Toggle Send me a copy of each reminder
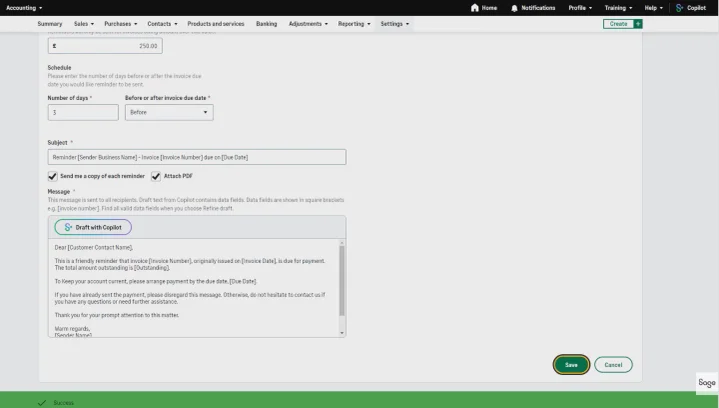Screen dimensions: 719x408 click(52, 176)
